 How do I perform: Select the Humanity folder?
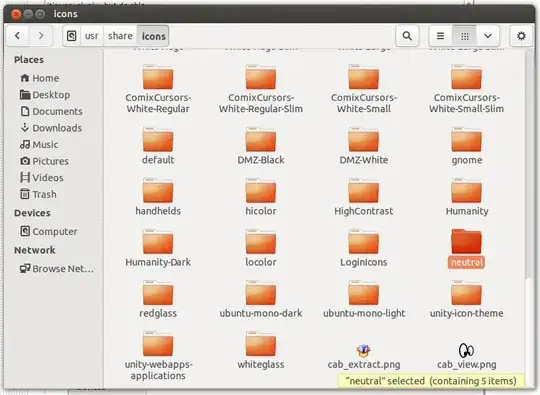(x=466, y=197)
